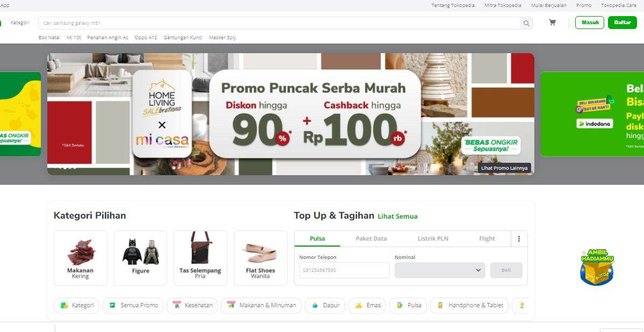Click the Masuk login button
This screenshot has height=332, width=644.
pos(590,23)
